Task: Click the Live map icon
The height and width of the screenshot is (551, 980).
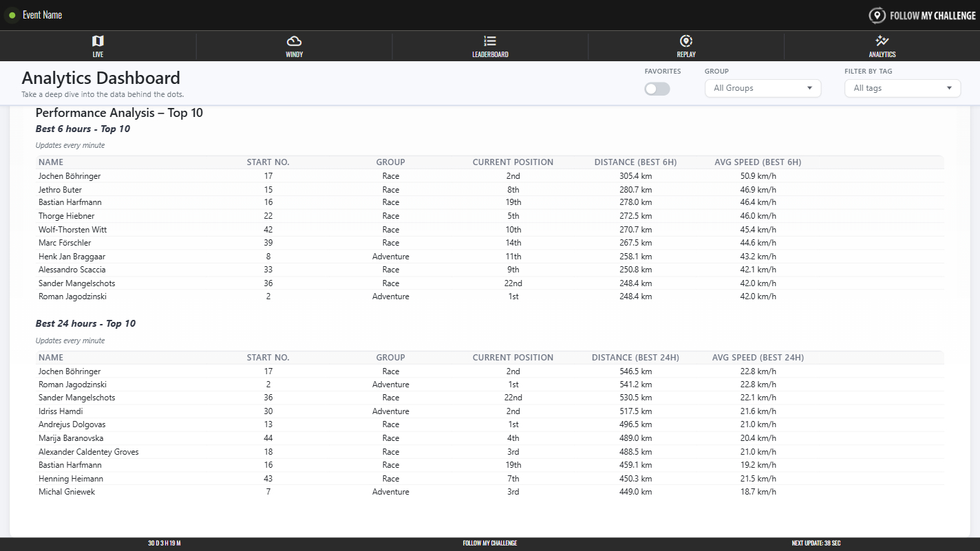Action: pyautogui.click(x=98, y=41)
